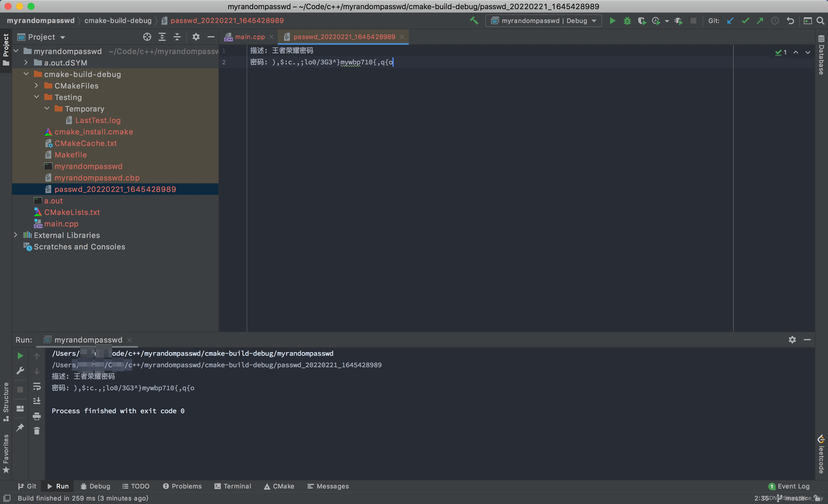Click the Git update project arrow
Viewport: 828px width, 504px height.
click(x=730, y=21)
